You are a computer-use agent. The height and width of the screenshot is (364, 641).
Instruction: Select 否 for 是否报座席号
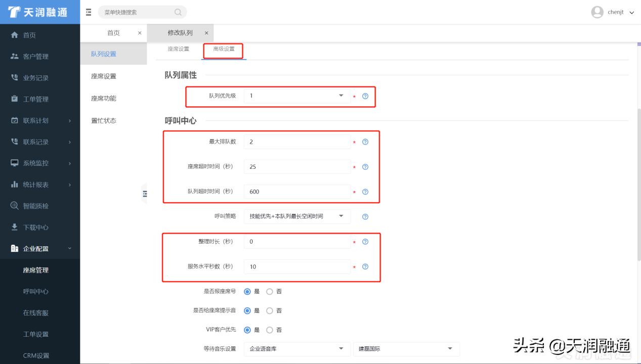[270, 291]
